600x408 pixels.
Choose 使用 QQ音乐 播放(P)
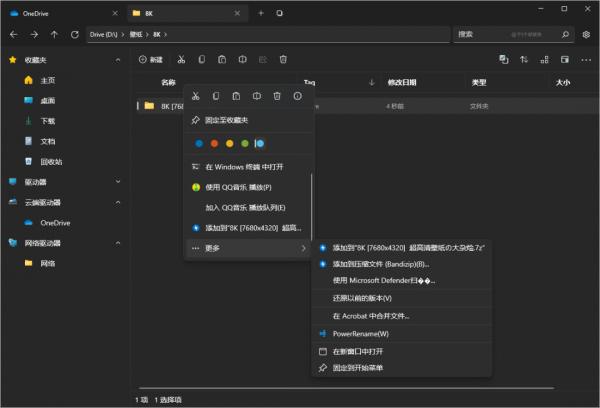coord(248,187)
